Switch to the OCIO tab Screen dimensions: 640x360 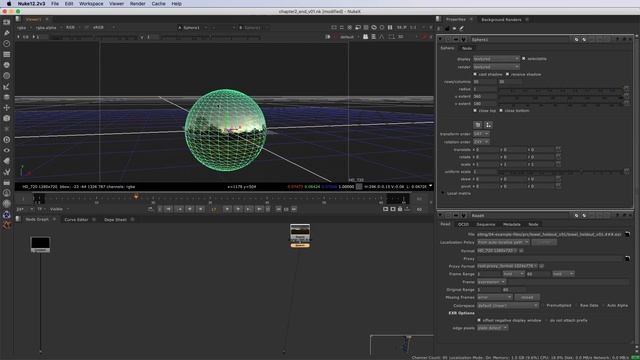point(463,224)
